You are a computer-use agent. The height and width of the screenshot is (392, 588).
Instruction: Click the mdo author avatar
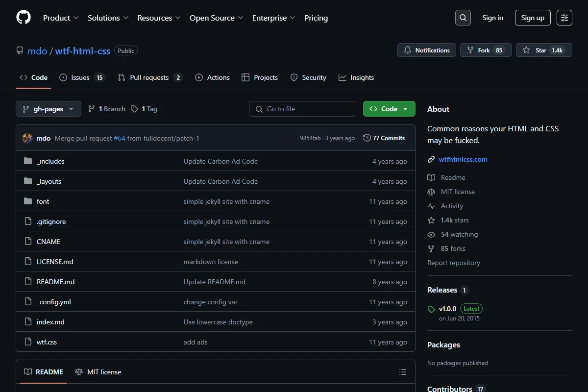(x=27, y=138)
